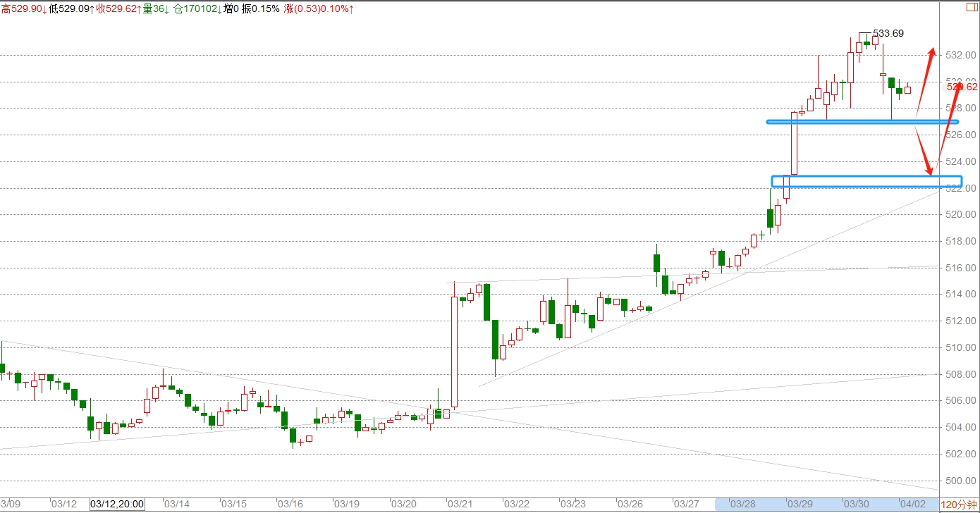Click the 526.00 price axis label

point(961,135)
